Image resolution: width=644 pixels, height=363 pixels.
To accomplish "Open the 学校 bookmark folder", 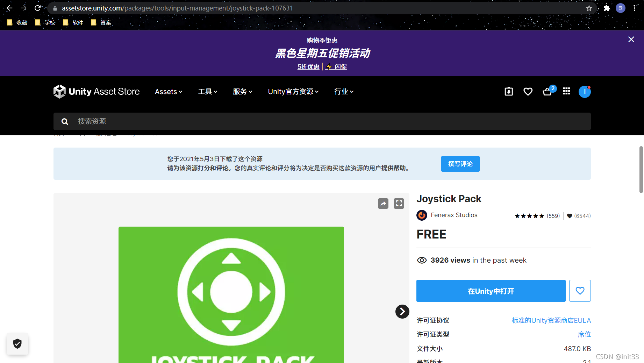I will (x=45, y=22).
